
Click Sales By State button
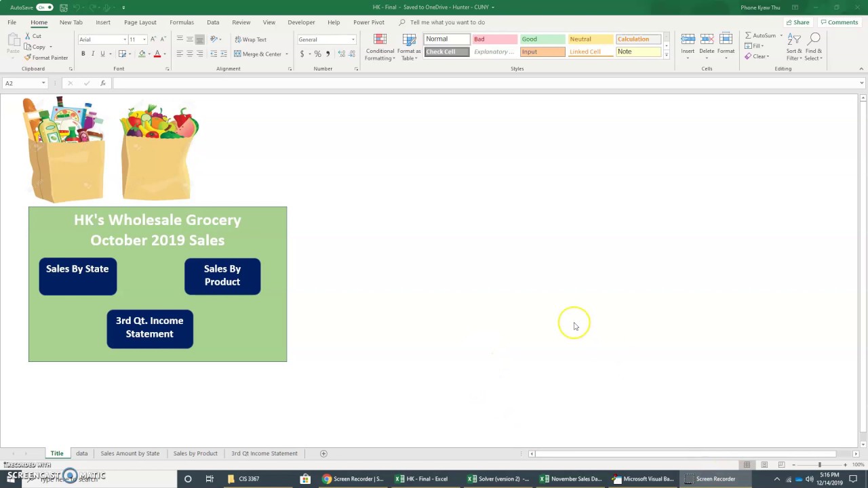click(x=78, y=277)
